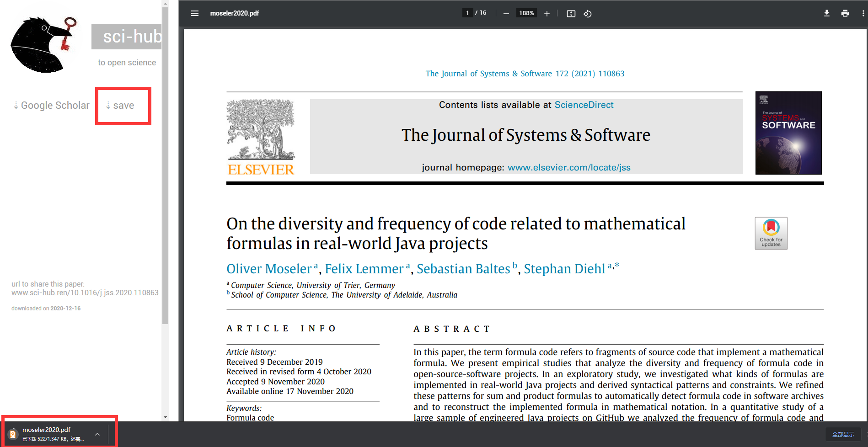Click 'Available online 17 November 2020' text
The height and width of the screenshot is (447, 868).
pos(290,391)
